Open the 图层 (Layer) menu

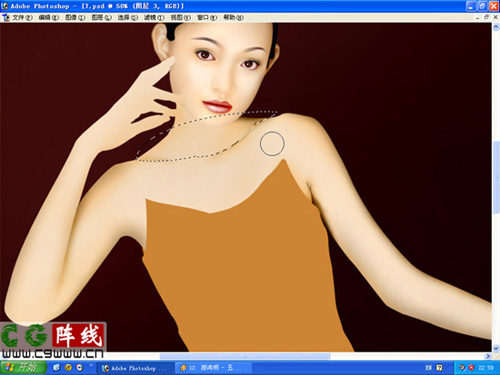click(101, 17)
